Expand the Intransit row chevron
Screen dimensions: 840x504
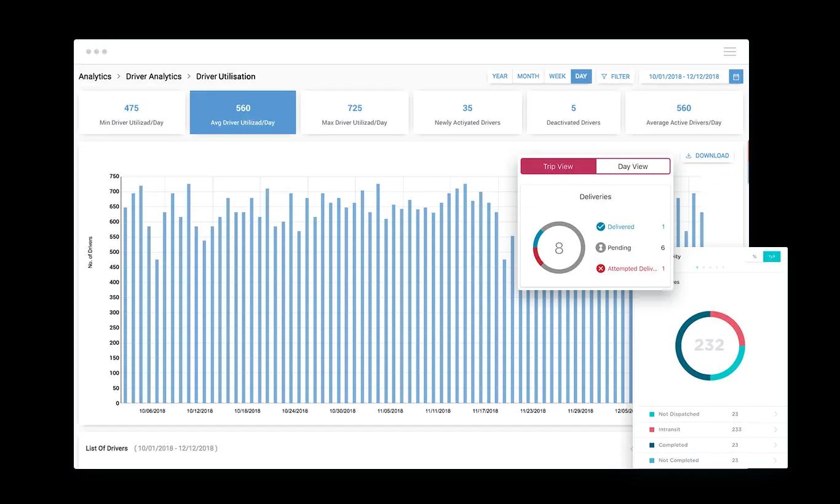pyautogui.click(x=775, y=430)
